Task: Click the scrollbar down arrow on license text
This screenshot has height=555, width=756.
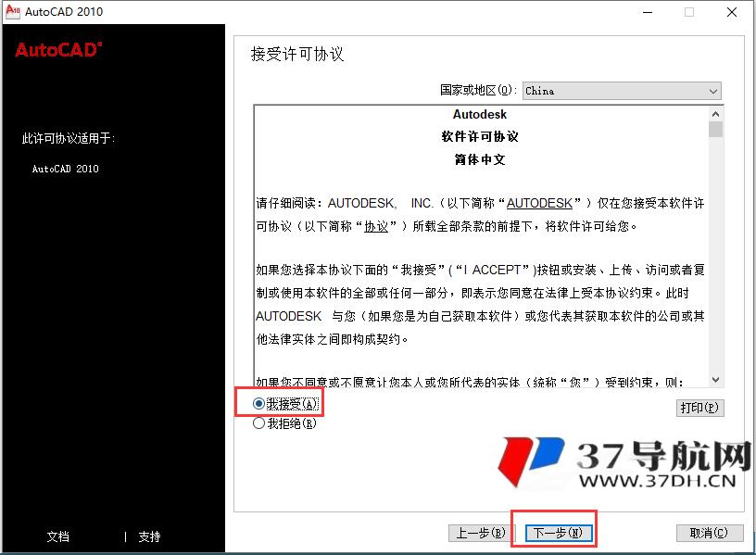Action: pos(715,380)
